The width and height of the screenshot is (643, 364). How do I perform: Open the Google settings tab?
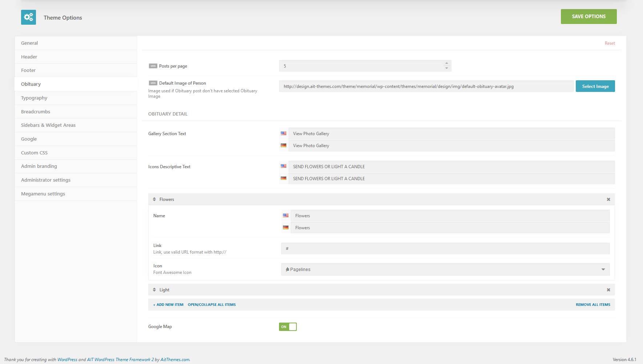coord(76,139)
